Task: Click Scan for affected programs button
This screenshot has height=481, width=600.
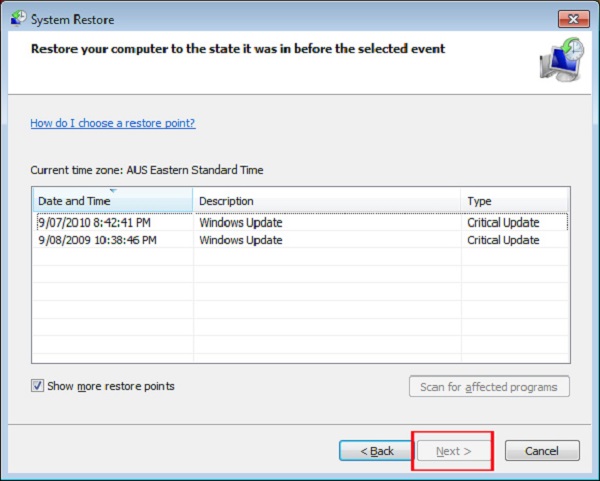Action: click(x=489, y=387)
